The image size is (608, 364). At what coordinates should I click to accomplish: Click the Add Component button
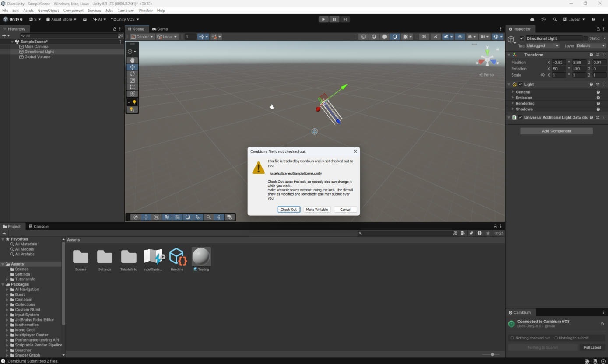point(556,131)
